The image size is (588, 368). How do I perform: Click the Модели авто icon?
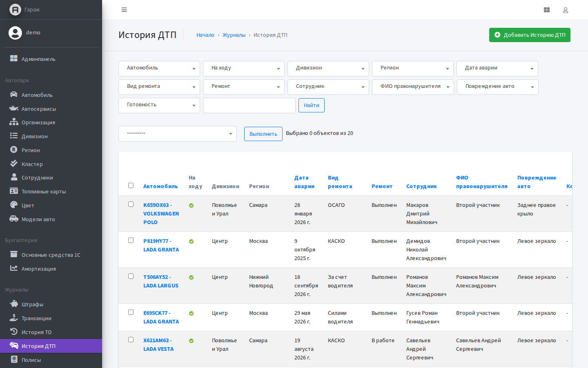tap(14, 219)
